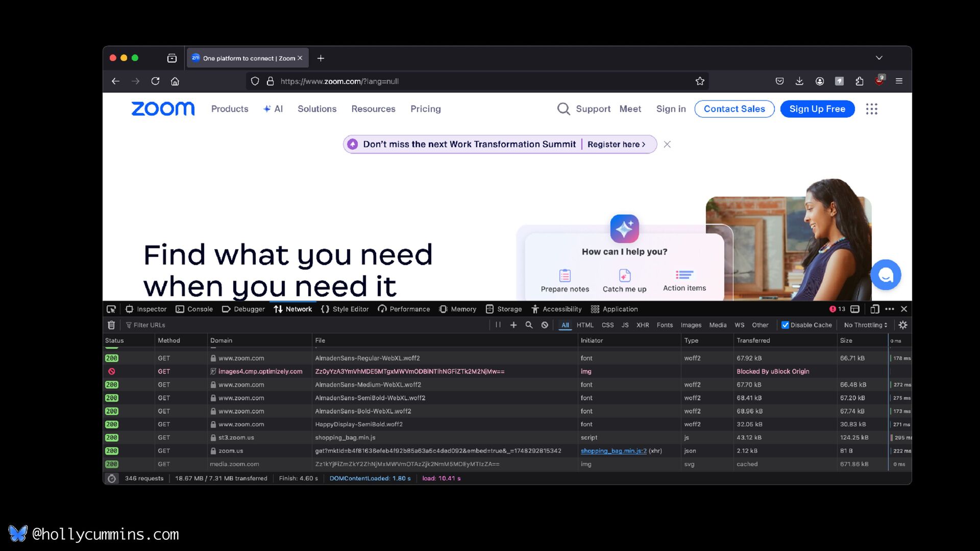980x551 pixels.
Task: Click the element picker icon in DevTools
Action: 111,309
